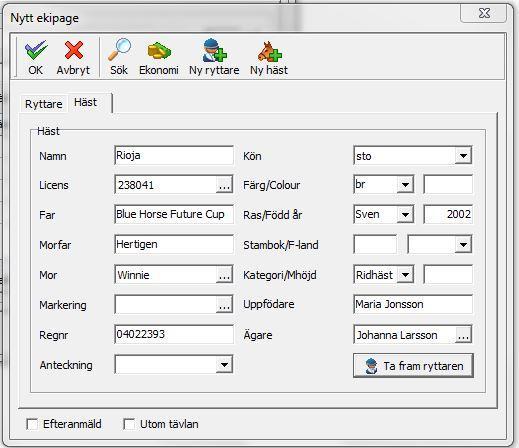Expand the Anteckning combo box
519x448 pixels.
point(224,365)
